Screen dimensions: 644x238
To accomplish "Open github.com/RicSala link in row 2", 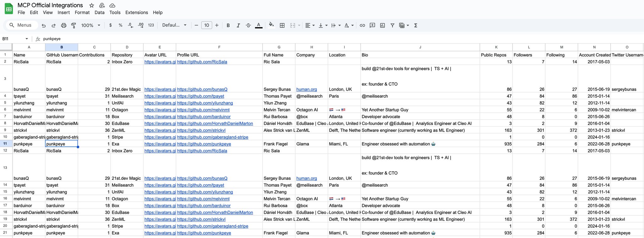I will click(x=202, y=62).
